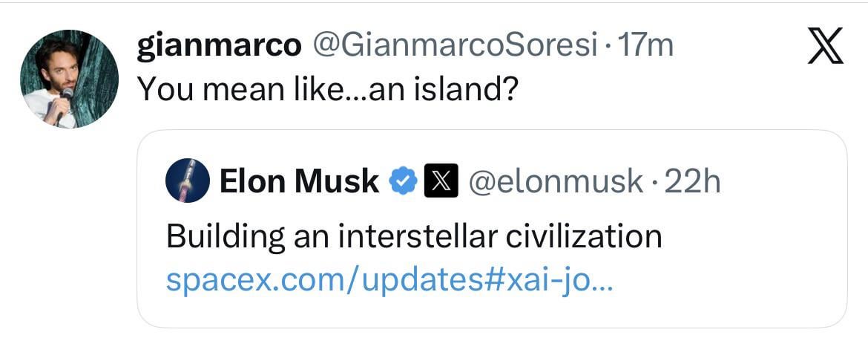868x341 pixels.
Task: Open the gianmarco display name
Action: tap(220, 46)
